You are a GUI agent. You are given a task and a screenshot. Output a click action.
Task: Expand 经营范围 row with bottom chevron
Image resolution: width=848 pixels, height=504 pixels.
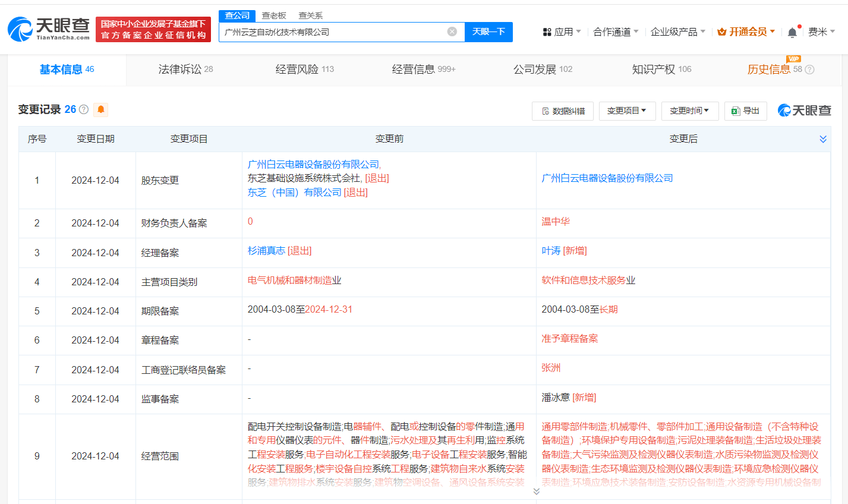pyautogui.click(x=536, y=492)
